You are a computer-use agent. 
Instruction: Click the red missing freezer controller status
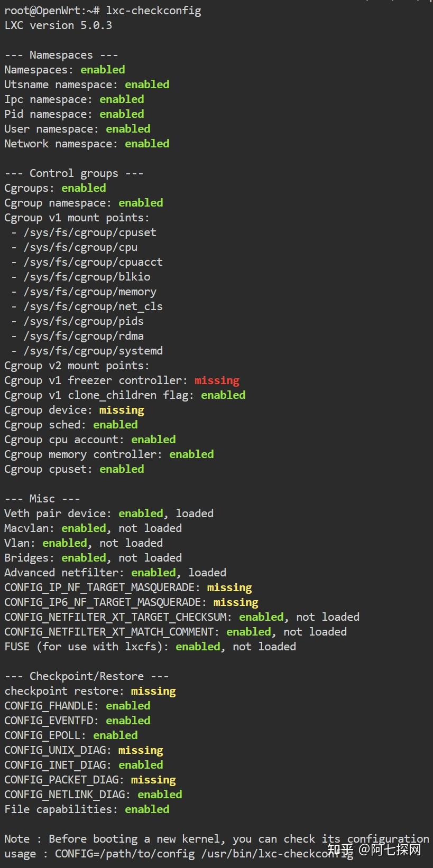click(217, 380)
